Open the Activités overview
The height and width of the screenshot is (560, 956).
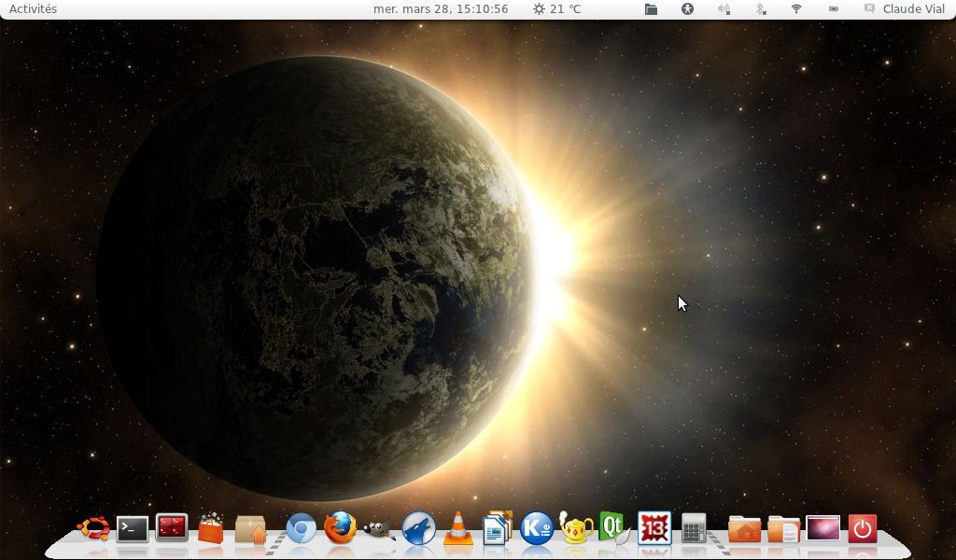coord(33,9)
